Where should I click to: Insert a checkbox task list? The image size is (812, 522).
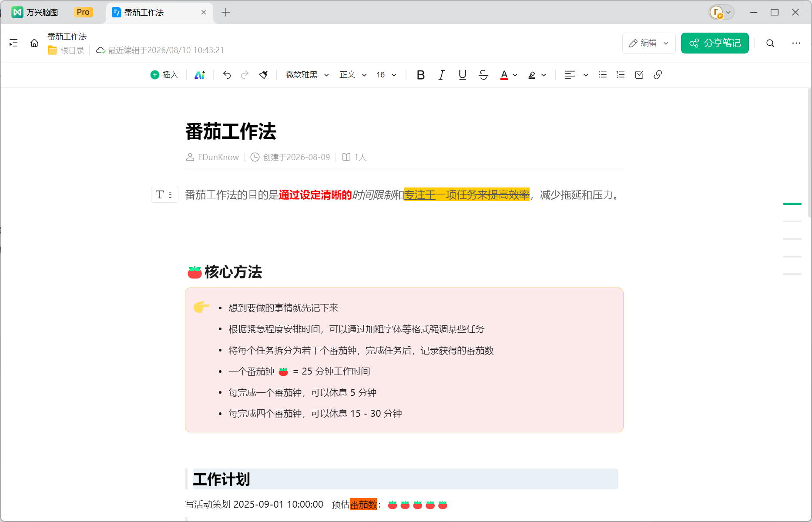[639, 75]
